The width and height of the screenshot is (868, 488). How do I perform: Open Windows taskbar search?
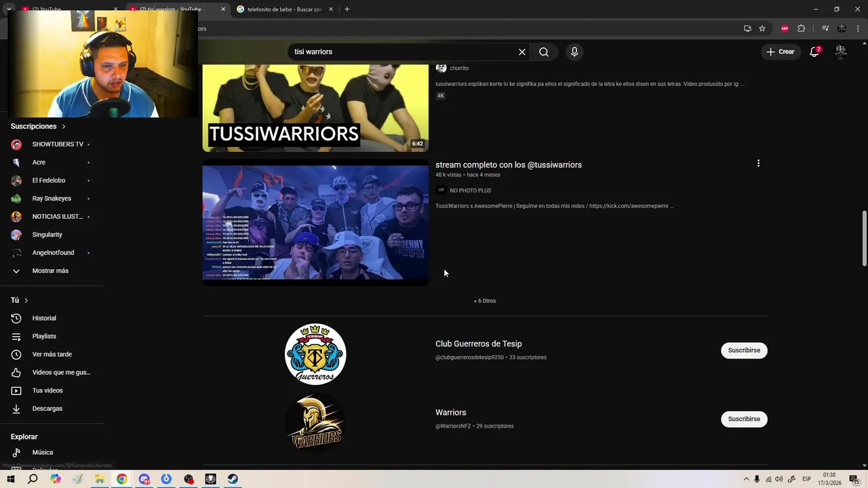[x=33, y=479]
